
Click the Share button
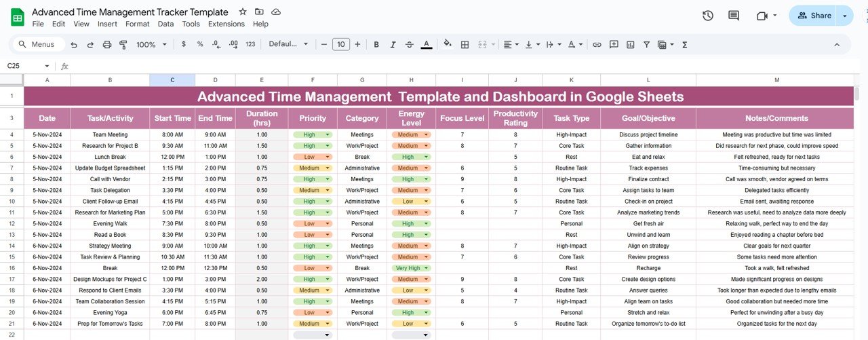[813, 16]
